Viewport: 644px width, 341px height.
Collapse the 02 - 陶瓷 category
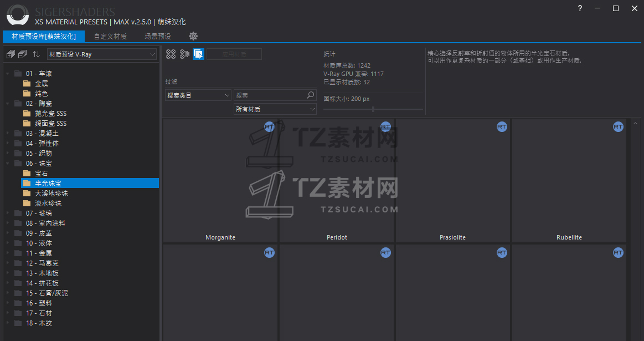7,103
